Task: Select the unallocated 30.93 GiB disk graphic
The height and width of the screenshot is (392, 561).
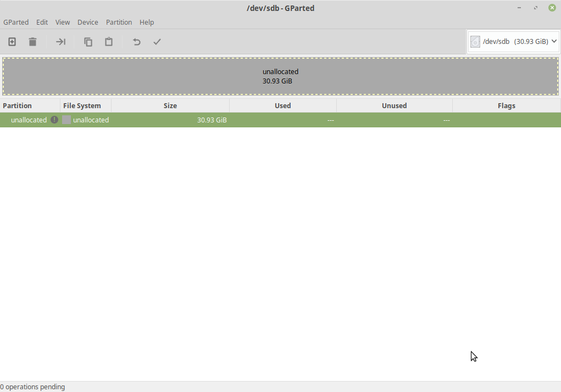Action: 280,76
